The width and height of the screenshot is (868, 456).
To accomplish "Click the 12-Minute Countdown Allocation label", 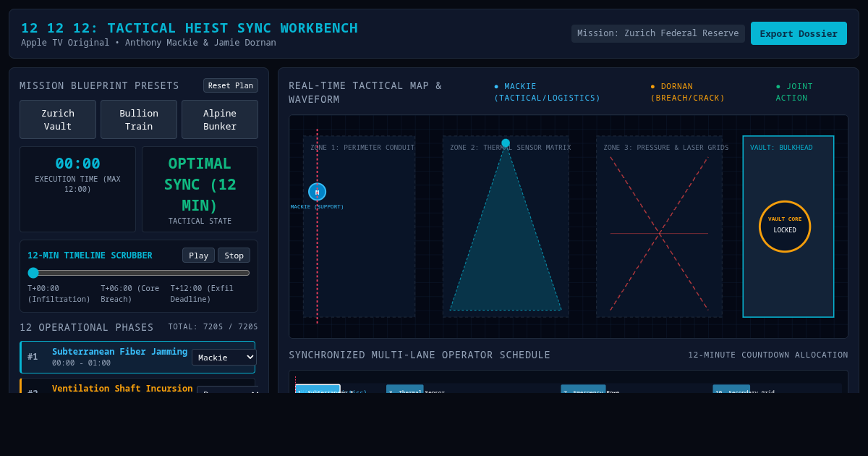I will coord(768,355).
